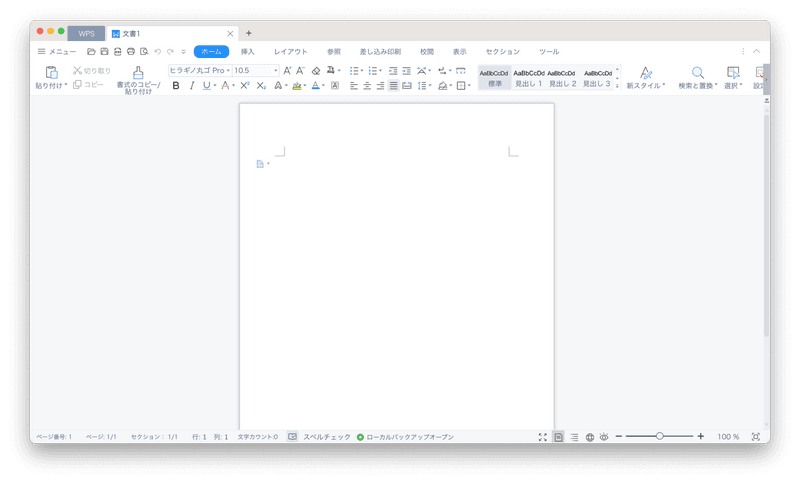Expand the styles gallery more arrow
The image size is (800, 483).
pyautogui.click(x=617, y=86)
